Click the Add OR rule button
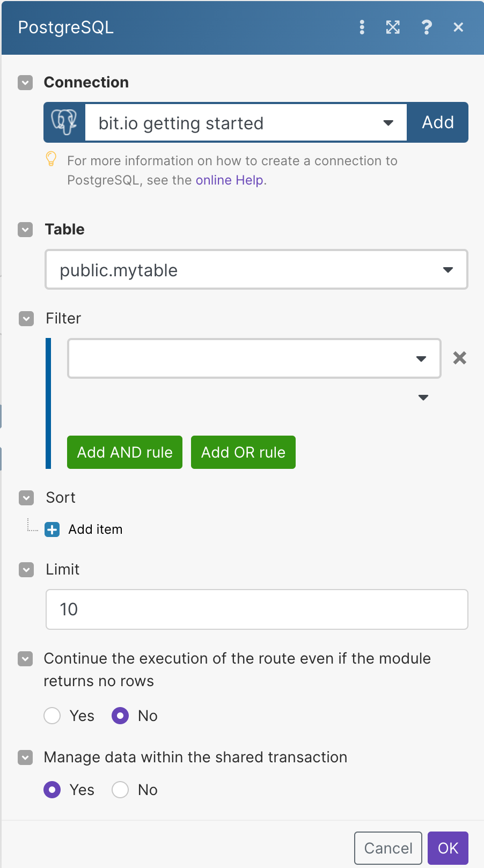The image size is (484, 868). click(x=243, y=452)
